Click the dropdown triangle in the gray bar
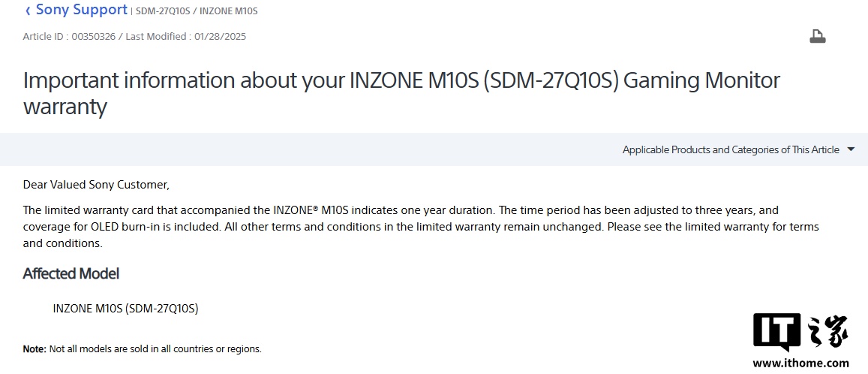This screenshot has height=374, width=868. pyautogui.click(x=851, y=149)
